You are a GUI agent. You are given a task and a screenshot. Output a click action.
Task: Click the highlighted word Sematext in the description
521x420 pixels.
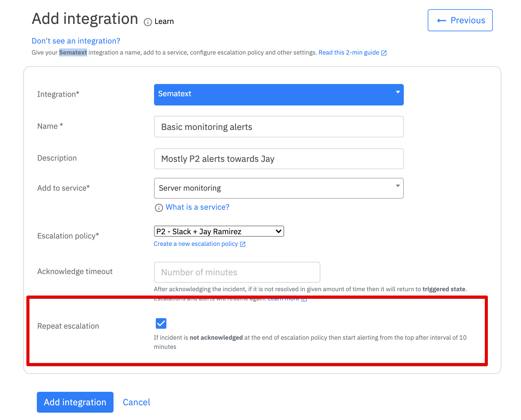click(73, 52)
